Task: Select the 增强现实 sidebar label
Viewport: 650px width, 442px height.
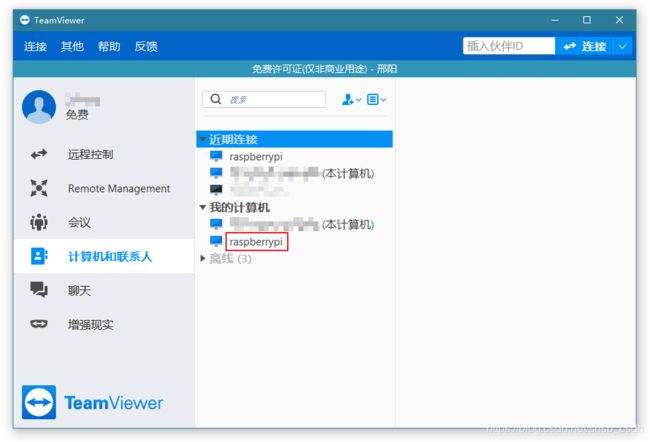Action: pyautogui.click(x=91, y=325)
